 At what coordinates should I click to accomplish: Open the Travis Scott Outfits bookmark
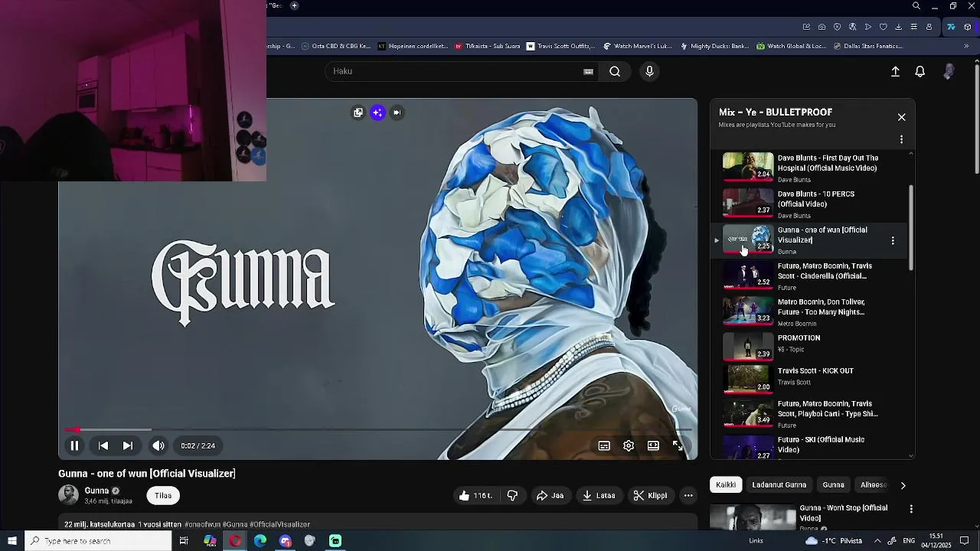coord(560,46)
